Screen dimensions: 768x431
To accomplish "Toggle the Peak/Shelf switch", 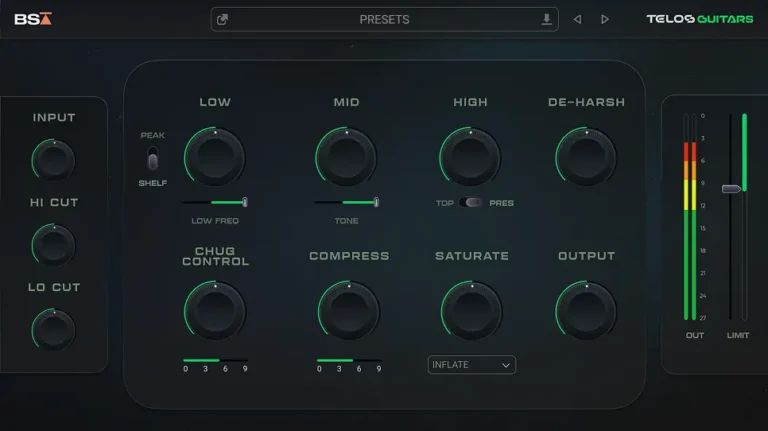I will (x=153, y=159).
